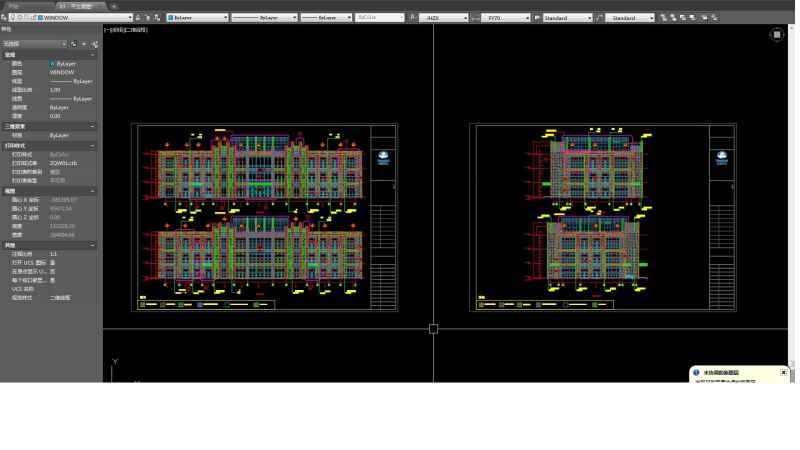Click the ByLayer color value in properties
800x450 pixels.
tap(64, 64)
